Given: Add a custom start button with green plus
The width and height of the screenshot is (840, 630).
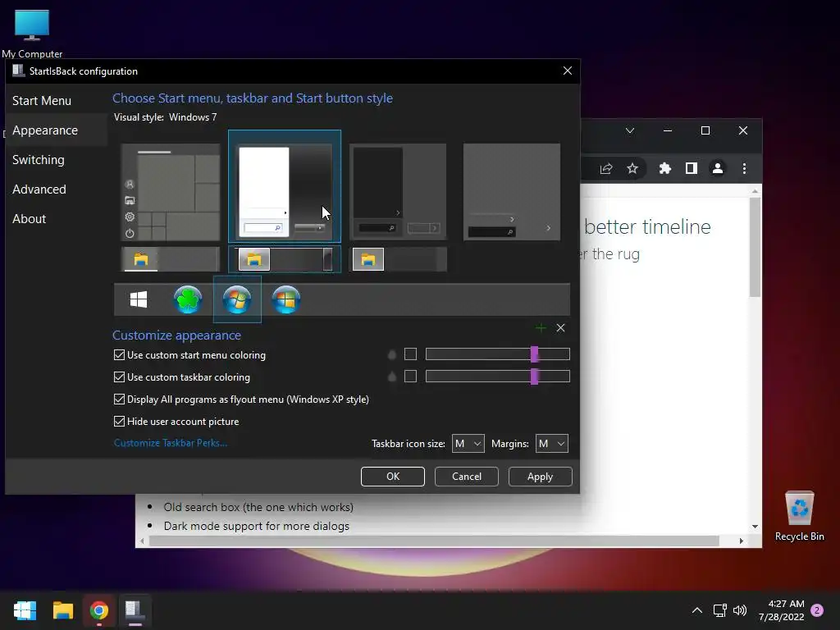Looking at the screenshot, I should 541,328.
